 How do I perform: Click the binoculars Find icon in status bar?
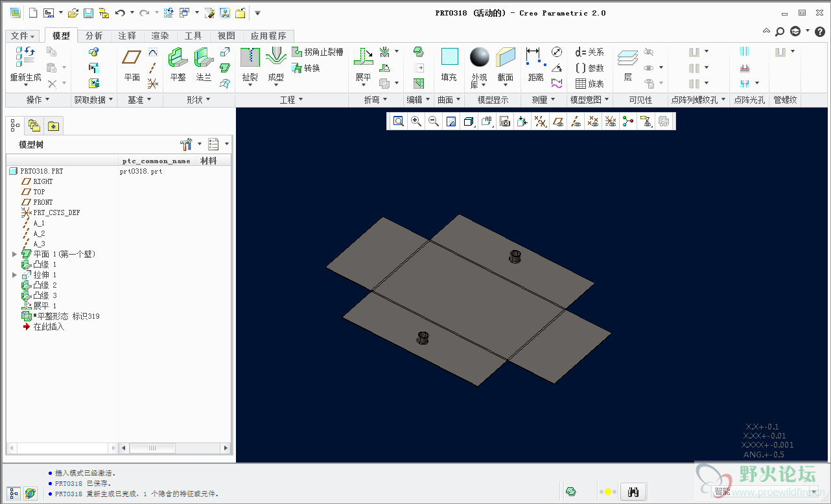tap(633, 492)
